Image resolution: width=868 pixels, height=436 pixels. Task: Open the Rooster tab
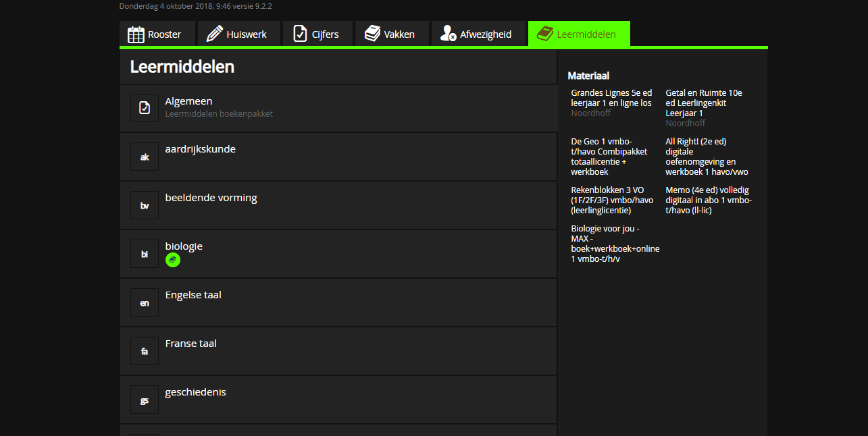(x=157, y=34)
